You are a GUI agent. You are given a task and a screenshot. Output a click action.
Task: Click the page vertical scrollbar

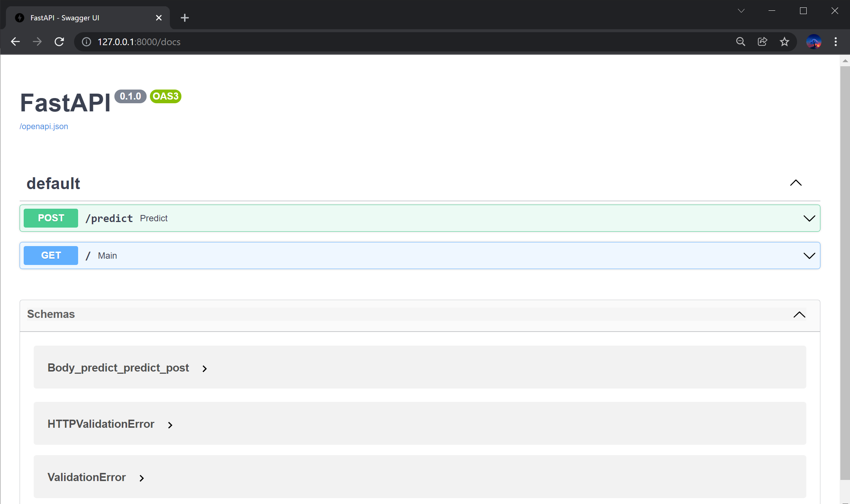844,259
